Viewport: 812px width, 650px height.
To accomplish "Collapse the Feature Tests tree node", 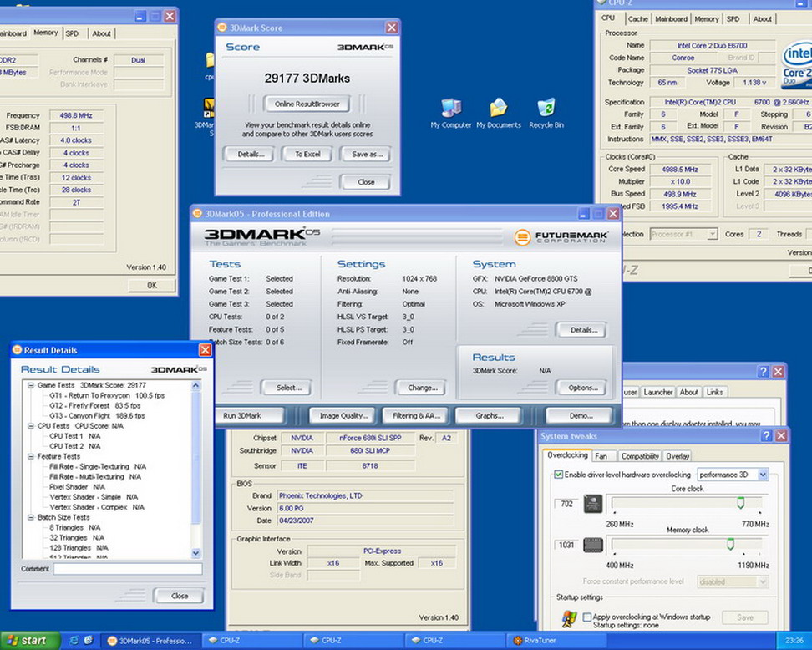I will pyautogui.click(x=31, y=456).
